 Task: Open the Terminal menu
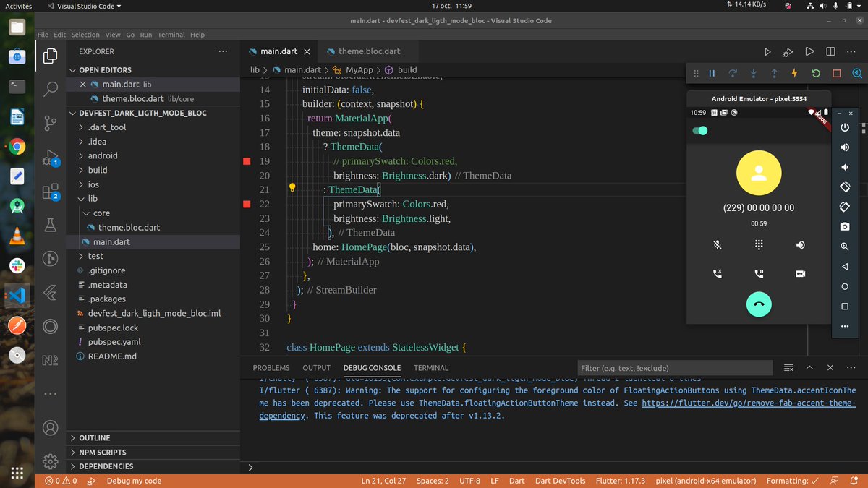click(x=171, y=35)
